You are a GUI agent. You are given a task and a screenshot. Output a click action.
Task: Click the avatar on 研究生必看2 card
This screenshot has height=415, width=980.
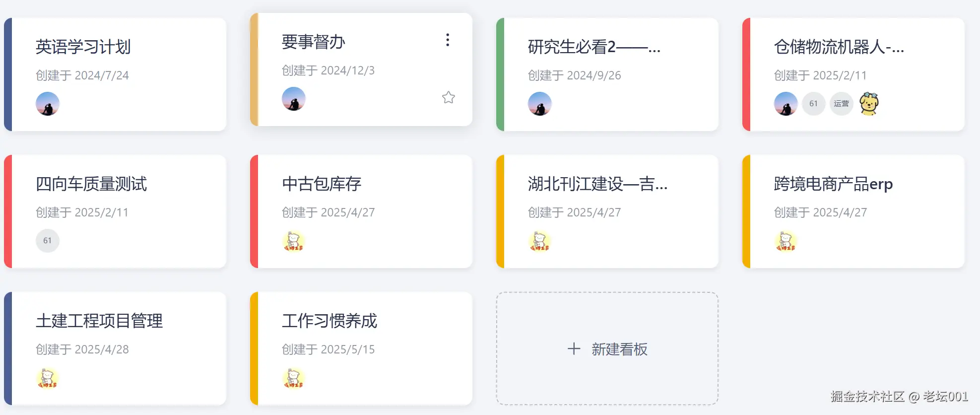[540, 104]
